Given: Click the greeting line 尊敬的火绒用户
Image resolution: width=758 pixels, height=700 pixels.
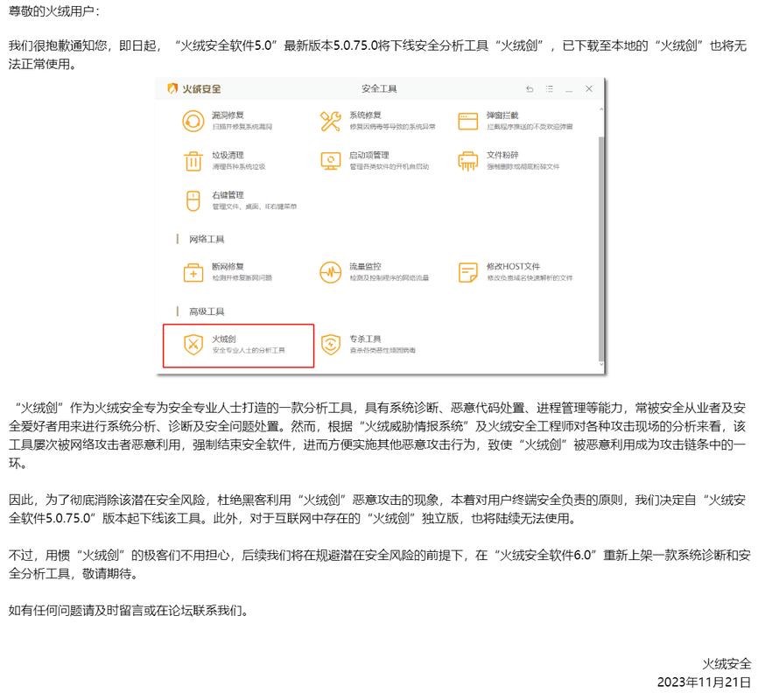Looking at the screenshot, I should click(x=54, y=11).
